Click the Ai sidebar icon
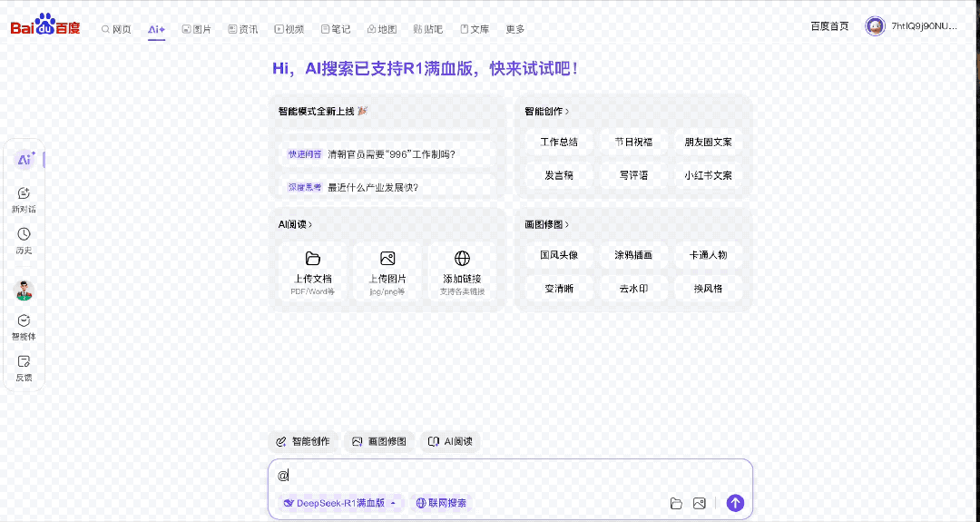The height and width of the screenshot is (522, 980). click(24, 160)
